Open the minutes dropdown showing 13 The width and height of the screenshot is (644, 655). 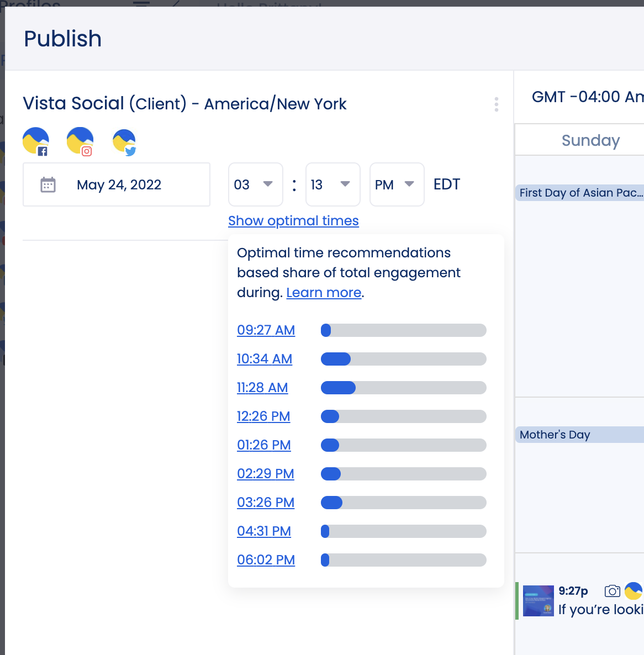point(332,184)
